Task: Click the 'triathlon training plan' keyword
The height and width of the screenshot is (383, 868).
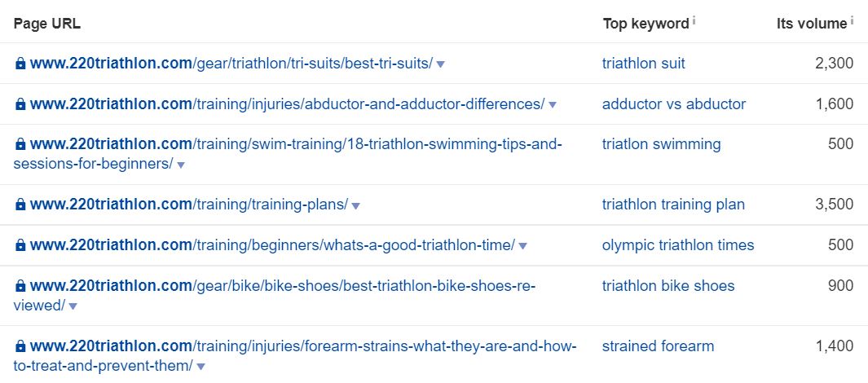Action: 673,205
